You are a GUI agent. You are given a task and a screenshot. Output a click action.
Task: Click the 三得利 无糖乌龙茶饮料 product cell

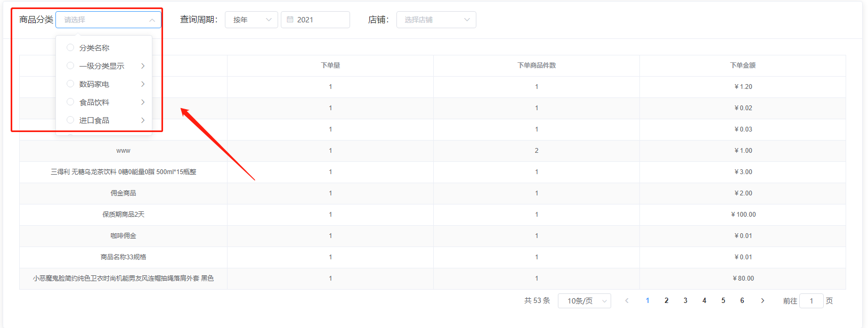coord(123,172)
